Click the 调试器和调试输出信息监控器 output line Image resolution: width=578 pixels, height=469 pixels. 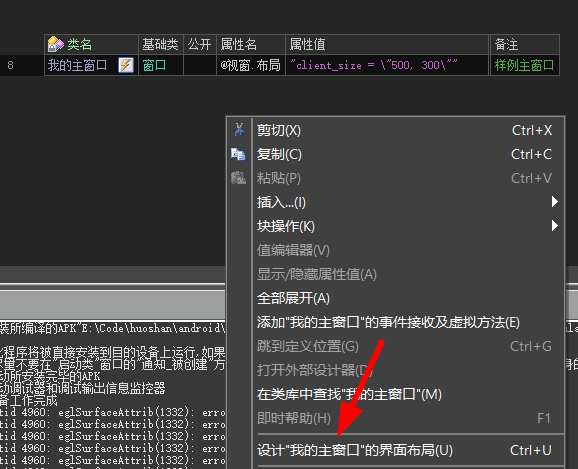point(83,388)
